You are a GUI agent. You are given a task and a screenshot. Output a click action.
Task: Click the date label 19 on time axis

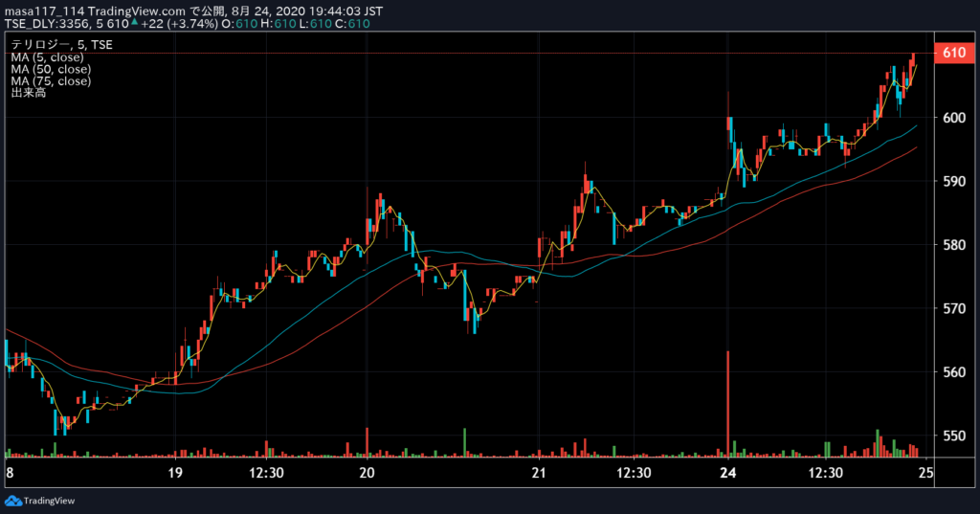(175, 473)
